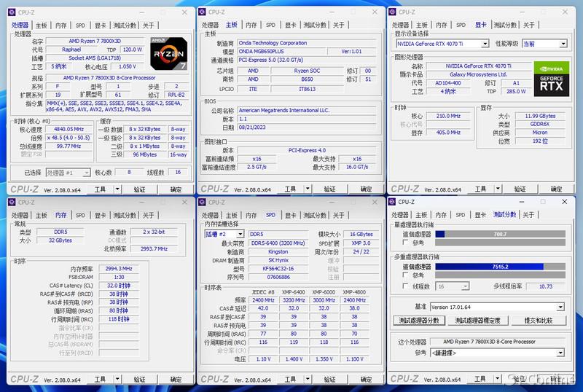This screenshot has height=392, width=583.
Task: Click the GPU code name AD104-400
Action: 448,83
